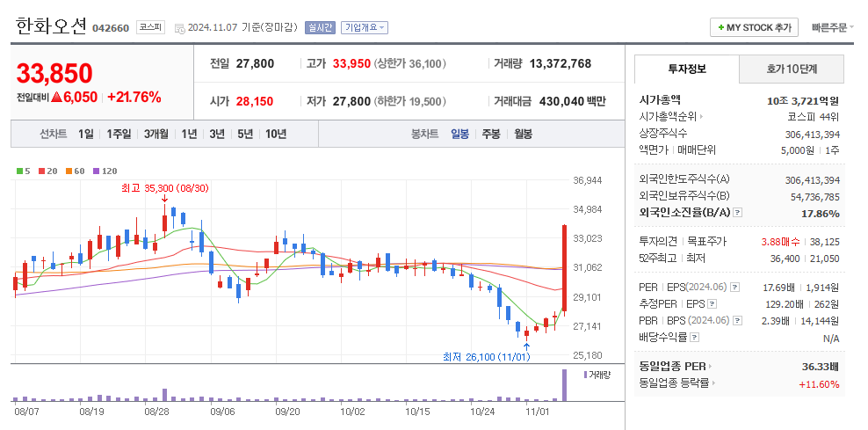This screenshot has height=430, width=868.
Task: Click the tall red candle at chart's right end
Action: [x=564, y=267]
